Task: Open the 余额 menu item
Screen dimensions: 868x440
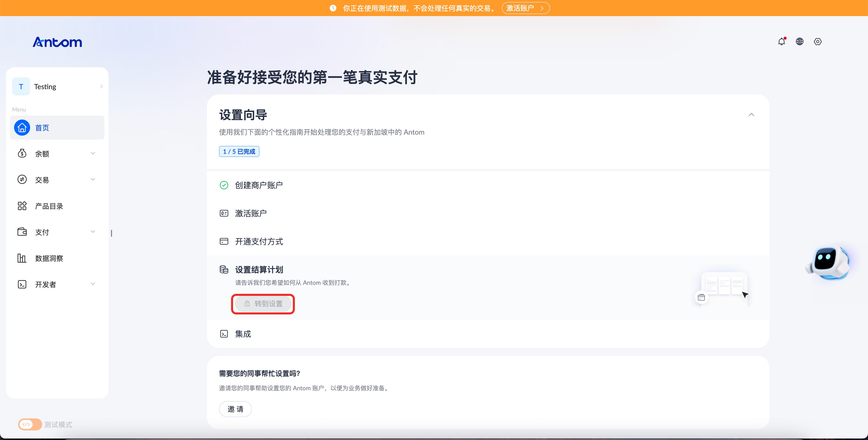Action: point(57,154)
